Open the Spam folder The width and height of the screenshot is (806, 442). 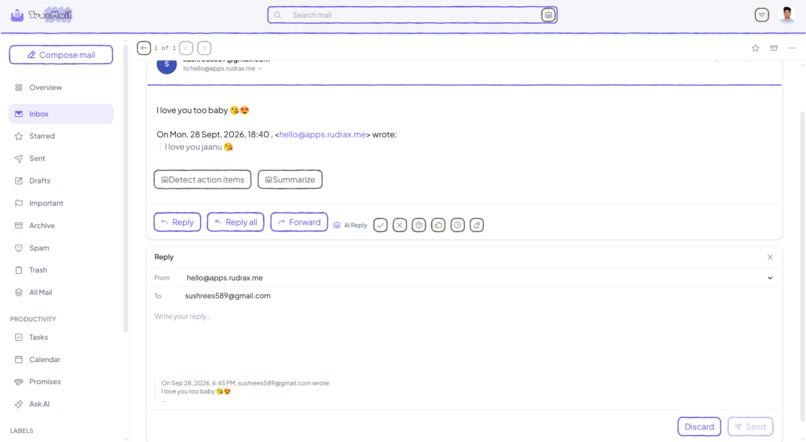61,248
